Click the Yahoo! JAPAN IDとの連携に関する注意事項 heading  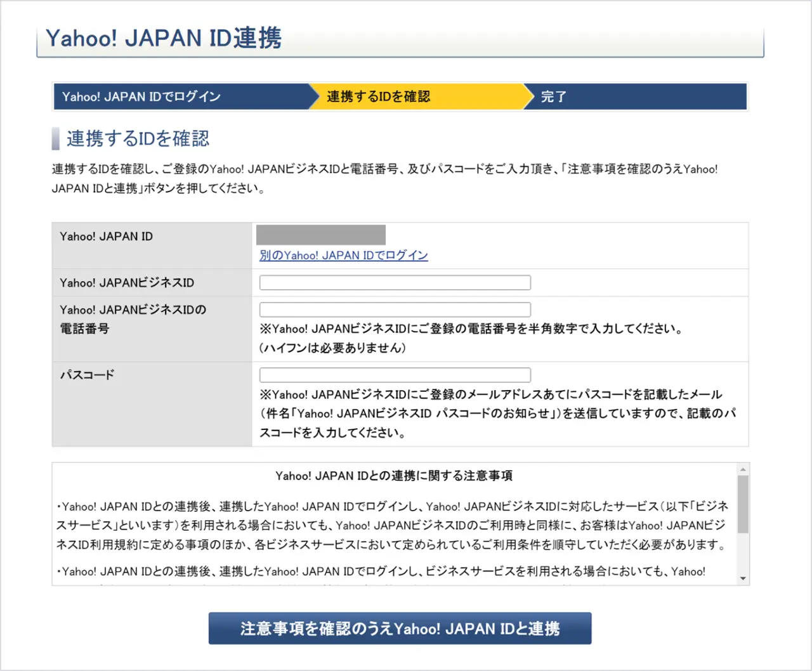(394, 476)
